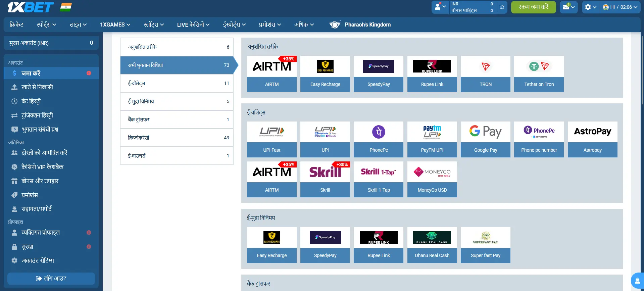Click the ट्रांजेक्शन हिस्ट्री arrows icon
644x291 pixels.
pos(14,115)
